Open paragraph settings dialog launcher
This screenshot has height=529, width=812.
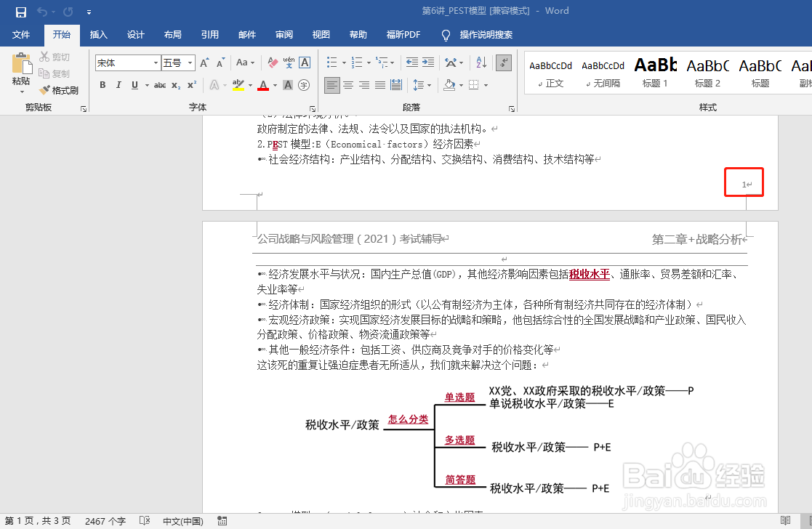[x=512, y=109]
